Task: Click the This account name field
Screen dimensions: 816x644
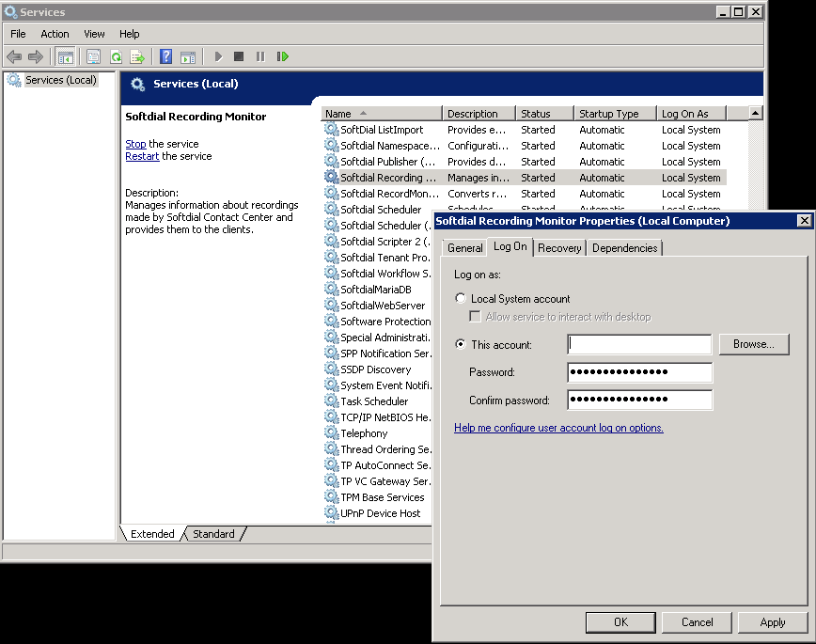Action: 639,344
